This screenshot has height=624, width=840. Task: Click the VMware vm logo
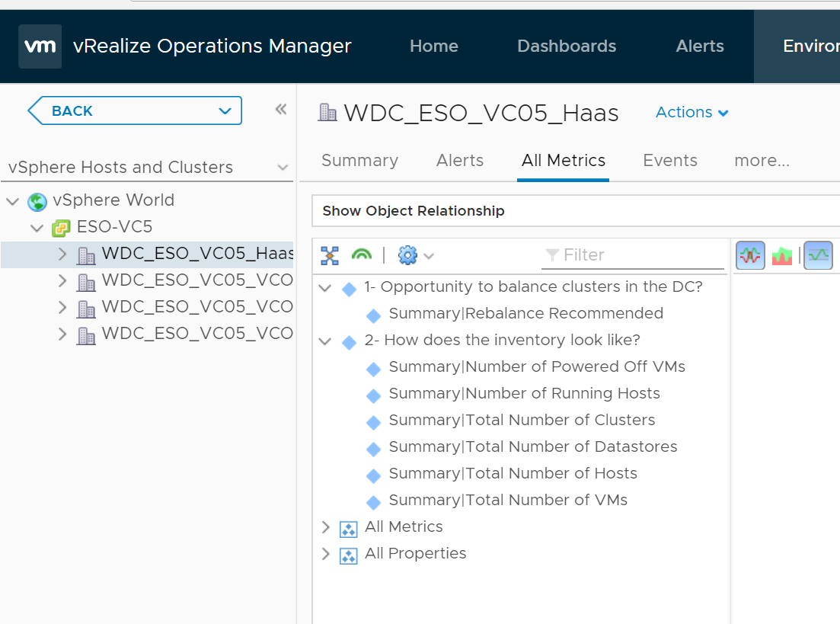pyautogui.click(x=40, y=46)
